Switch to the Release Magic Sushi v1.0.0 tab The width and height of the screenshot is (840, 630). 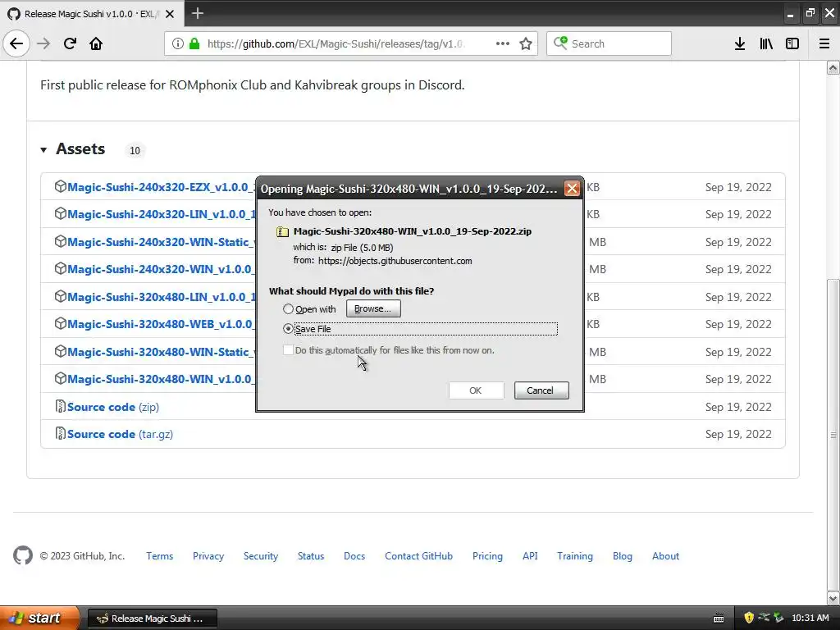(91, 14)
